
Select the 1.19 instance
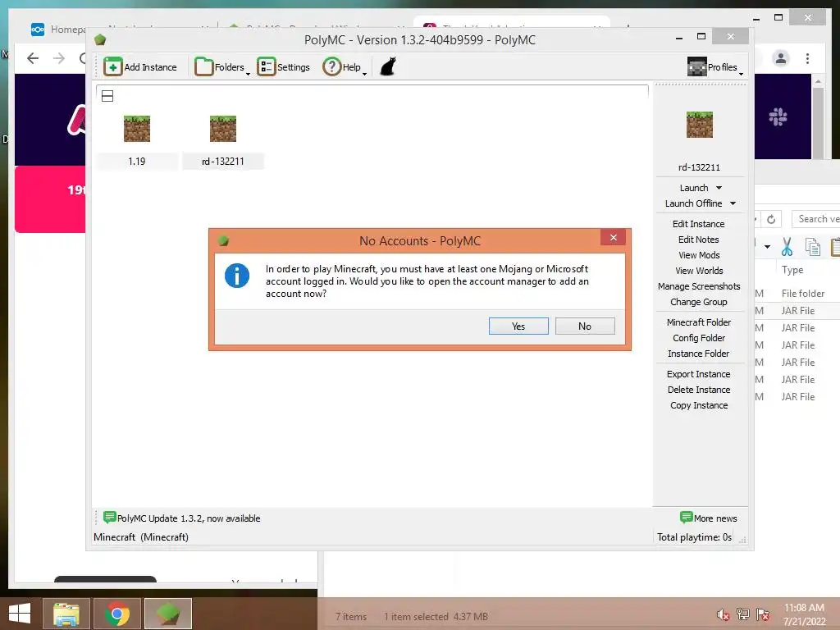coord(137,141)
